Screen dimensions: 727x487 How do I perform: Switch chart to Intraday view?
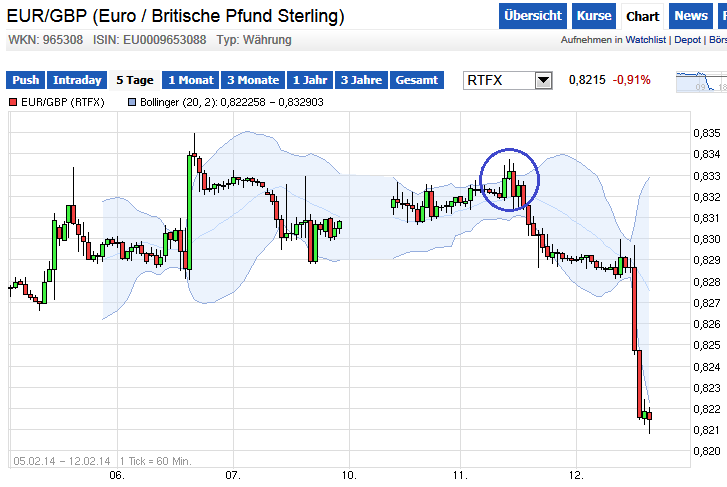point(77,80)
